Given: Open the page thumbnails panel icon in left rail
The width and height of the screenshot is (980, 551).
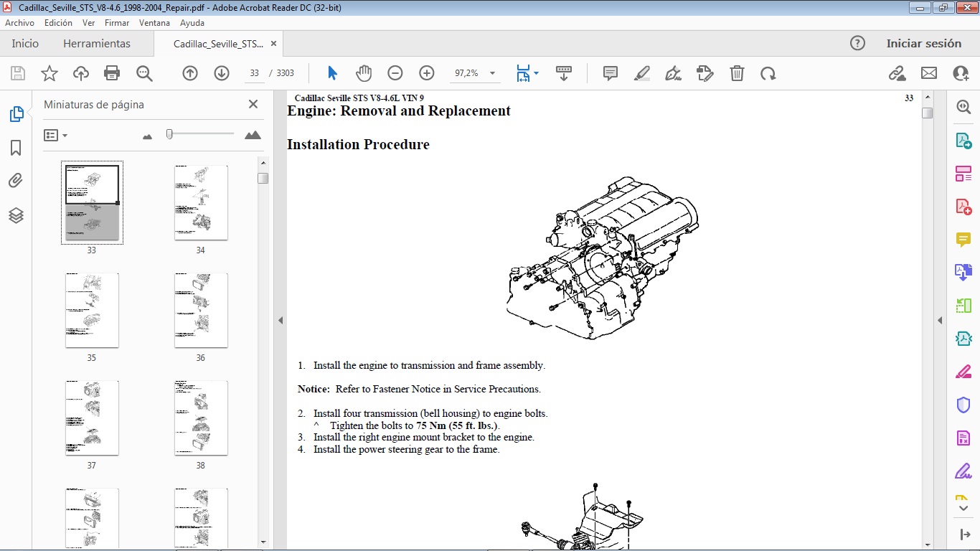Looking at the screenshot, I should click(x=16, y=114).
